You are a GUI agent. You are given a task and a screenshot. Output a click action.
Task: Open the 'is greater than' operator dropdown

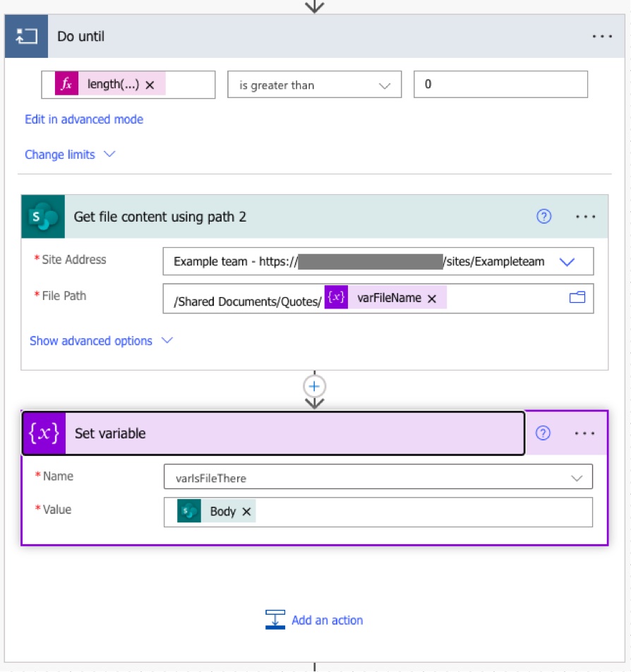coord(314,85)
